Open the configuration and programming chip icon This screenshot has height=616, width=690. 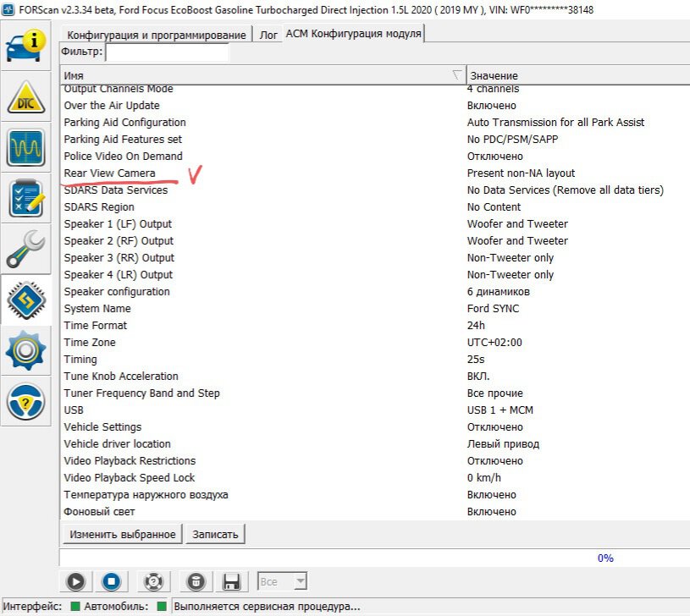pyautogui.click(x=26, y=300)
